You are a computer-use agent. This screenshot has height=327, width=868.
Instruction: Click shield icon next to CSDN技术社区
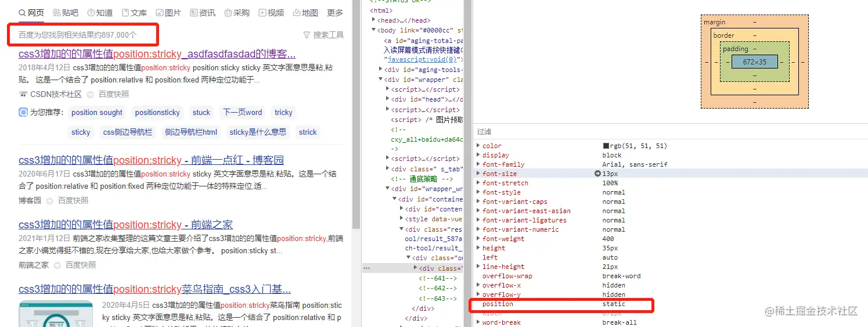[90, 94]
